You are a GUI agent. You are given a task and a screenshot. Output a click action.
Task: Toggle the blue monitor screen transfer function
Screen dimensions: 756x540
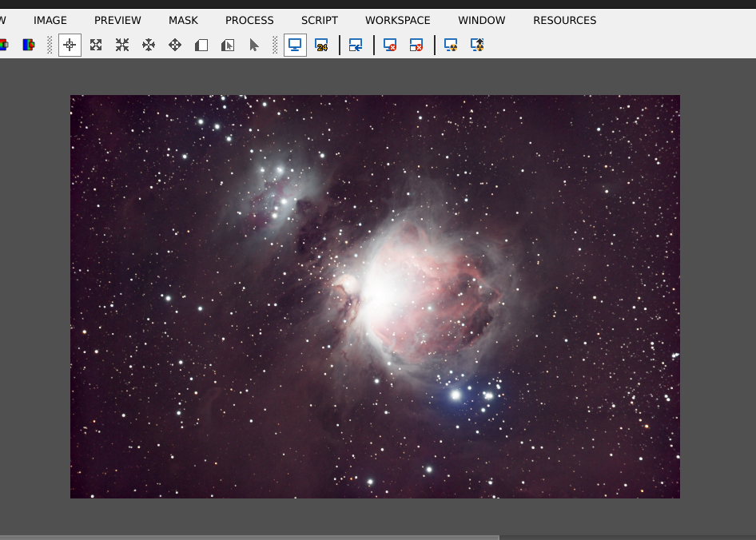(295, 46)
